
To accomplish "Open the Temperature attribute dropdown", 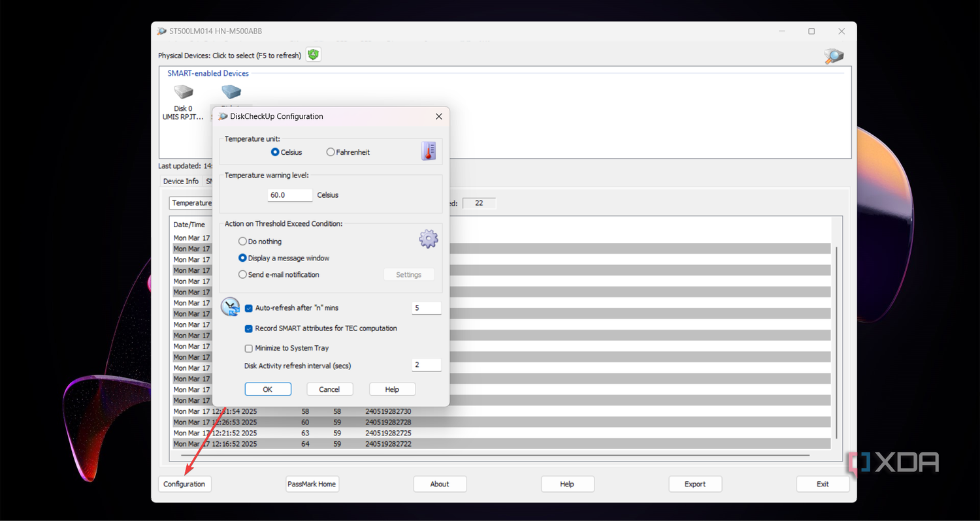I will tap(191, 203).
